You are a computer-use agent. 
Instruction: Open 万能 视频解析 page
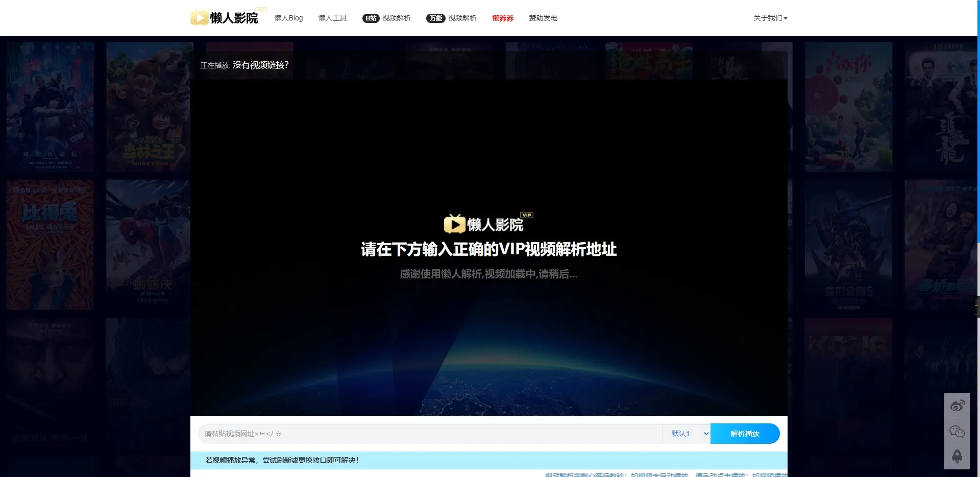[451, 18]
